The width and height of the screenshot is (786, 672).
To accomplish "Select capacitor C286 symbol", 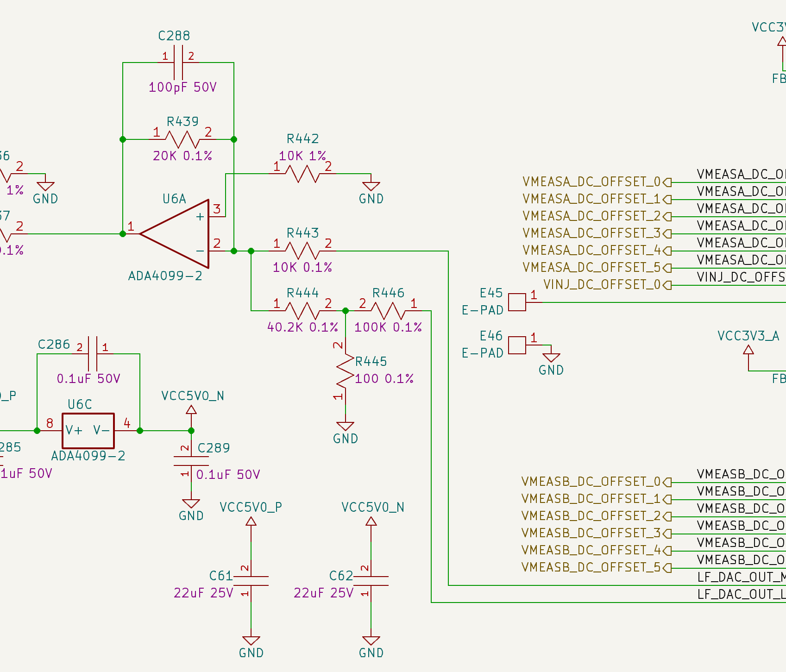I will [92, 354].
